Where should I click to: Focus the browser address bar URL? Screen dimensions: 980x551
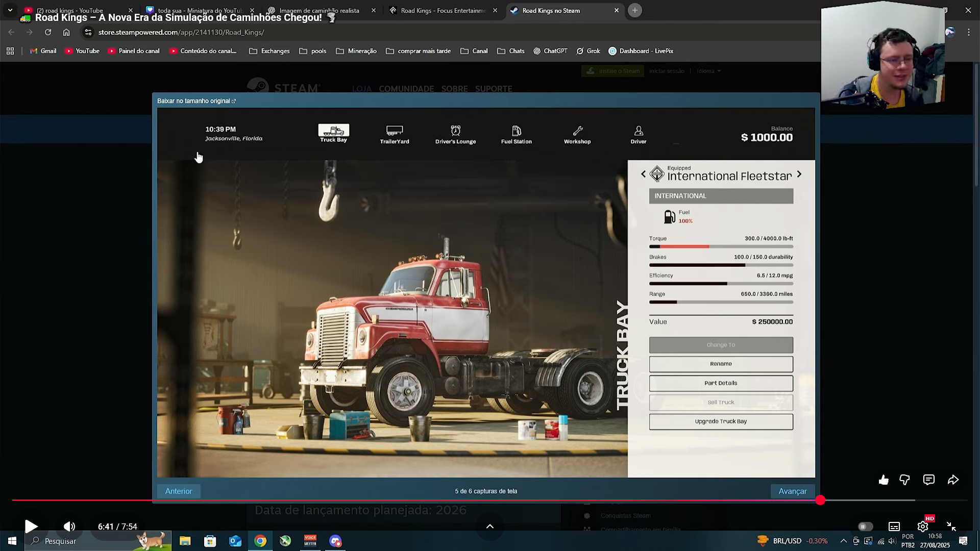point(181,32)
